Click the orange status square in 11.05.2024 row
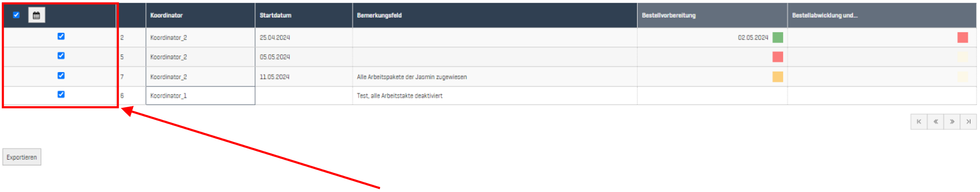Image resolution: width=980 pixels, height=192 pixels. 778,77
